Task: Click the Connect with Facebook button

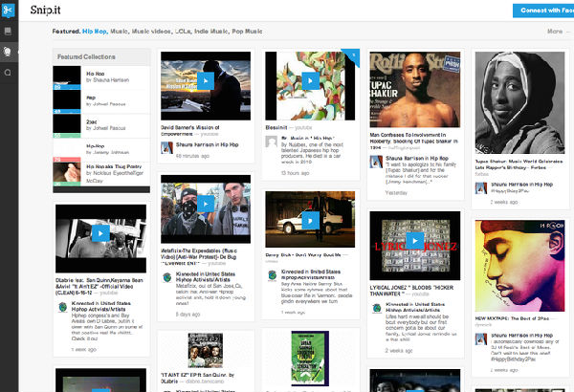Action: tap(542, 11)
